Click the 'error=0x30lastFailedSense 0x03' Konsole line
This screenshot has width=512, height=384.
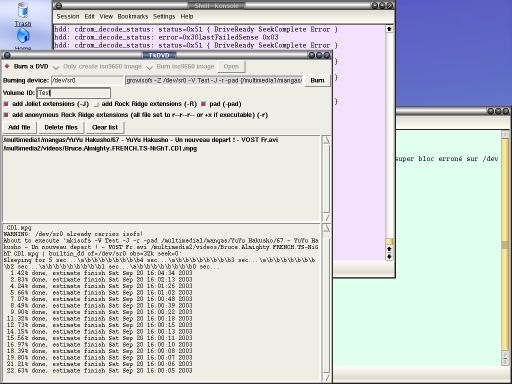pyautogui.click(x=166, y=37)
